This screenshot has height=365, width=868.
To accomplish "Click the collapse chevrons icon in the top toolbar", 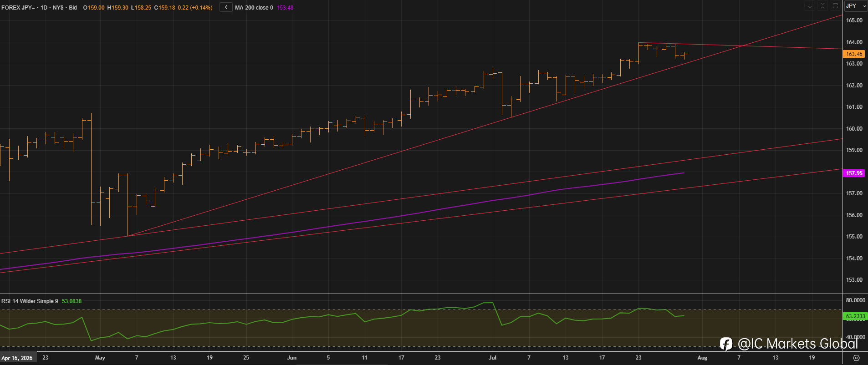I will click(822, 6).
